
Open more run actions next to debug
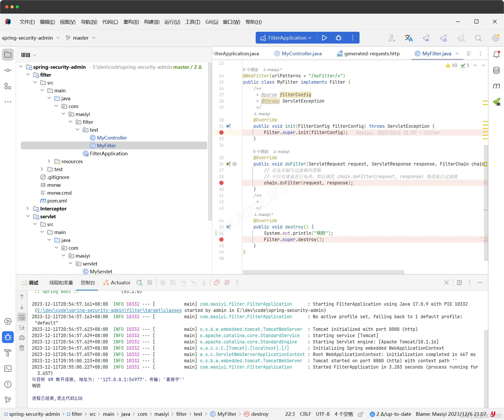[x=353, y=38]
